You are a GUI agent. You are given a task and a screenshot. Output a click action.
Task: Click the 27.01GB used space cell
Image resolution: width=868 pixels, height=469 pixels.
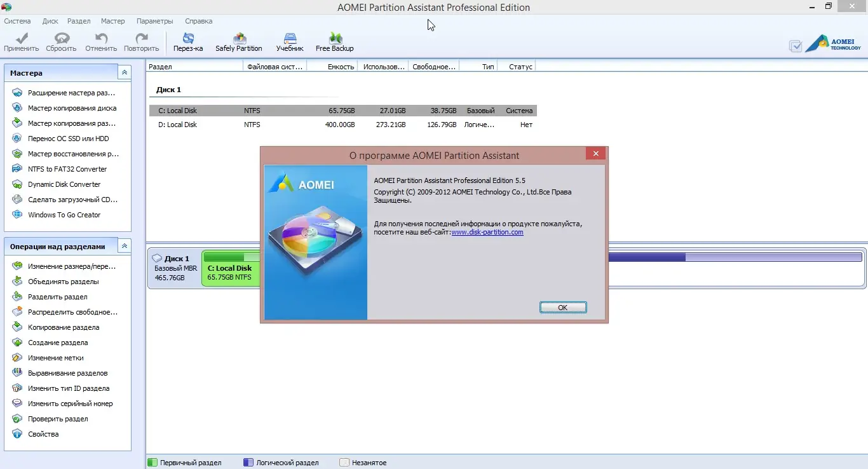click(393, 111)
